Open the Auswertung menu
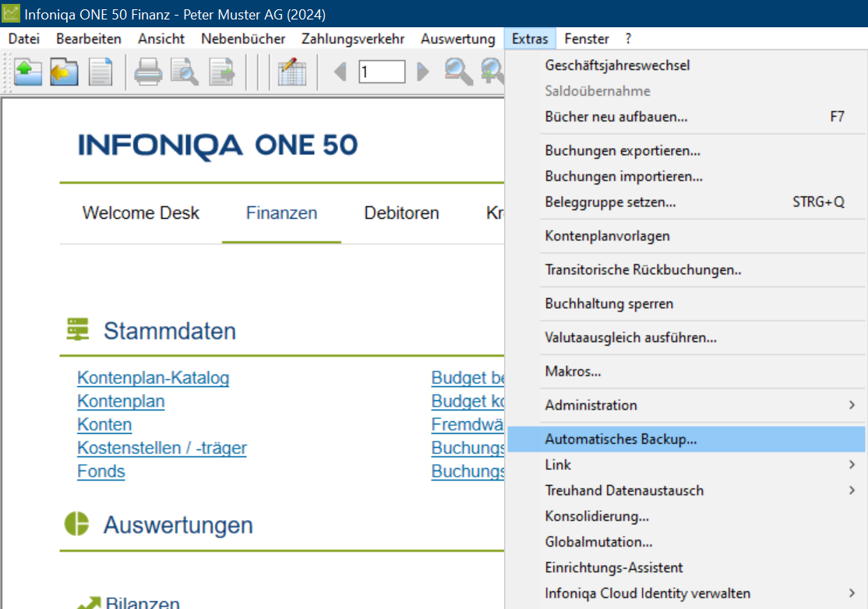 458,39
